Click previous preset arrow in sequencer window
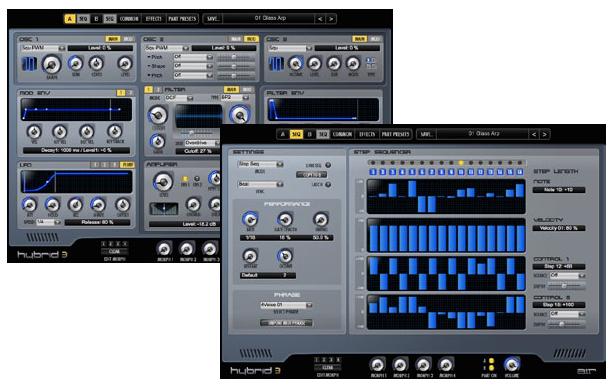Viewport: 610px width, 390px height. click(x=534, y=134)
